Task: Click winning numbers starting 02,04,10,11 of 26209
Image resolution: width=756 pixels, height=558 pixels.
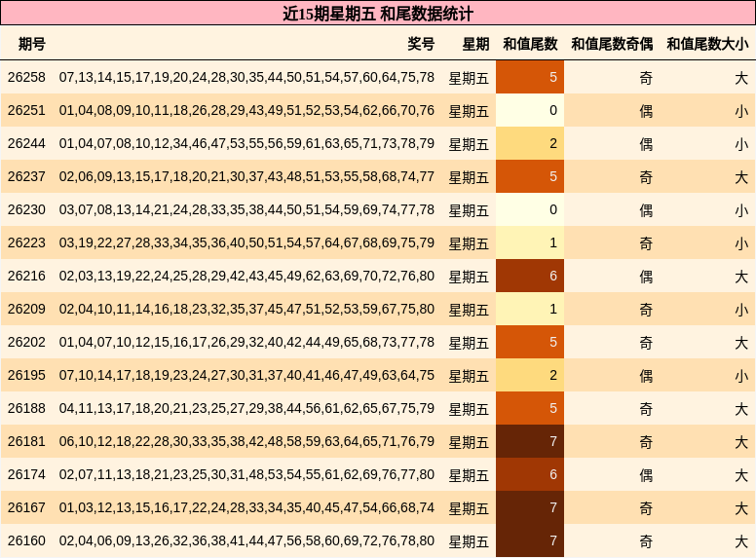Action: click(246, 309)
